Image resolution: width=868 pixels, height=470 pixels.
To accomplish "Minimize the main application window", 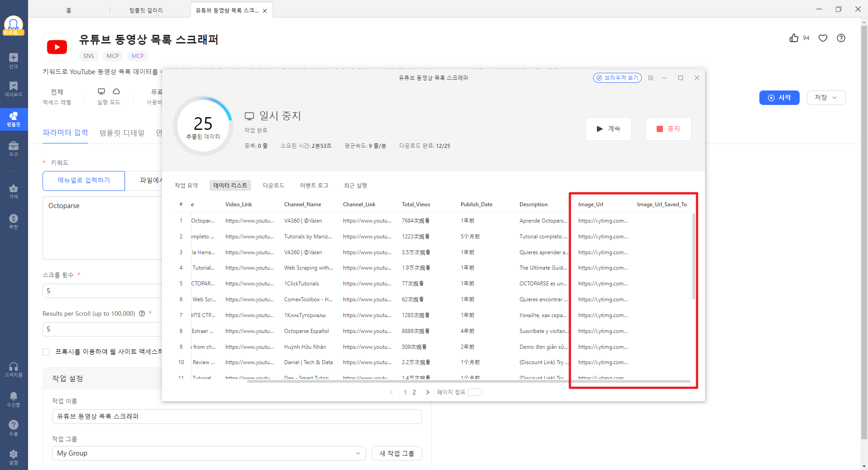I will pos(819,9).
